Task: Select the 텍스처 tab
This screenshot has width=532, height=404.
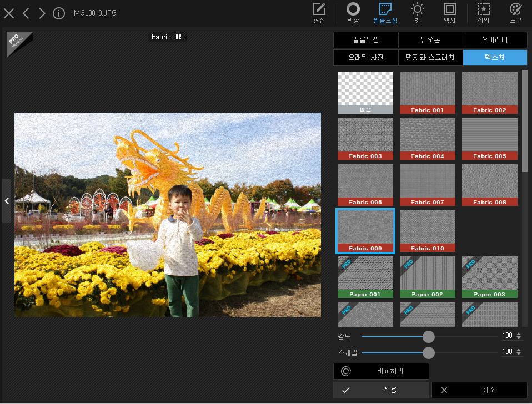Action: tap(495, 57)
